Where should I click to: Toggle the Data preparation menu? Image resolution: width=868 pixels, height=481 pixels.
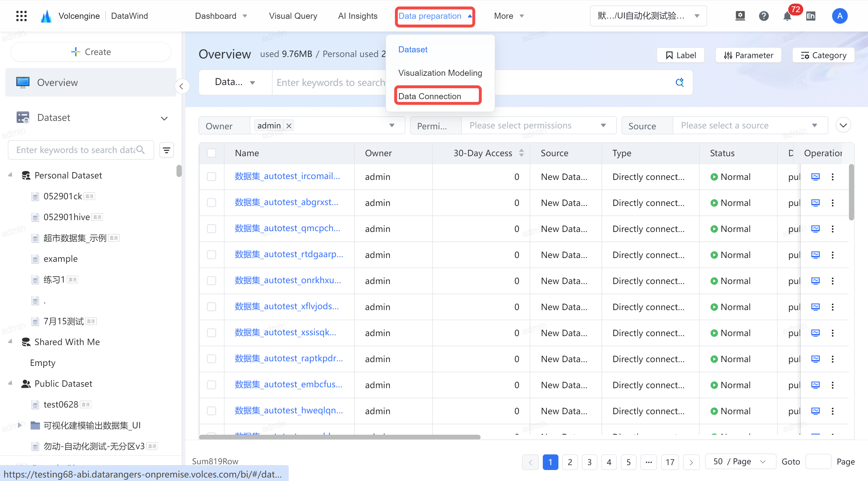click(x=435, y=16)
